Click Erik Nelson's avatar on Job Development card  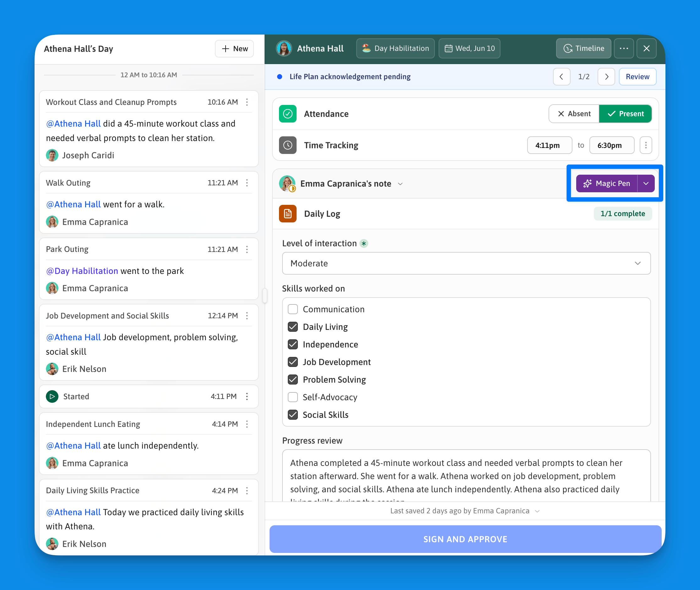[52, 369]
